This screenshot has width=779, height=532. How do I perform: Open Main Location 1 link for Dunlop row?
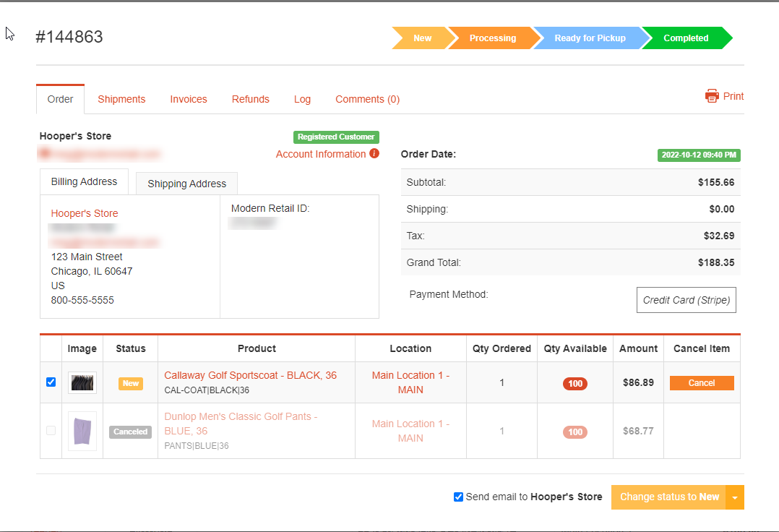click(x=410, y=431)
